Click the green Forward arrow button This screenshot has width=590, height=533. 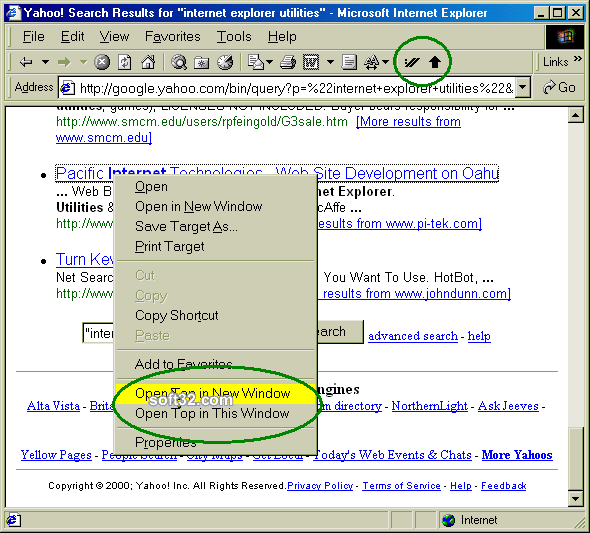click(65, 62)
